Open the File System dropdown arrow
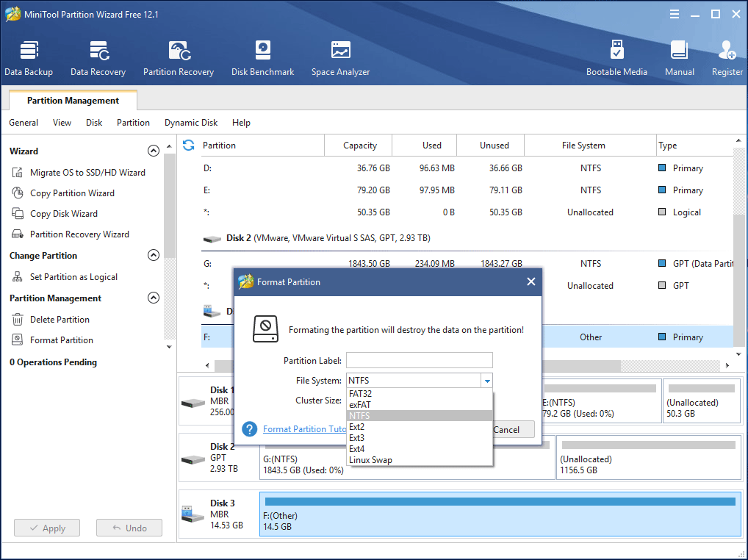 [486, 381]
